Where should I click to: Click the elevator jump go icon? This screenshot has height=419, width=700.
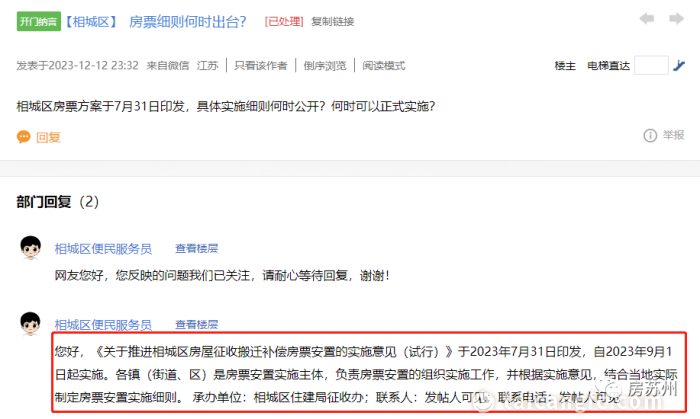[x=679, y=66]
